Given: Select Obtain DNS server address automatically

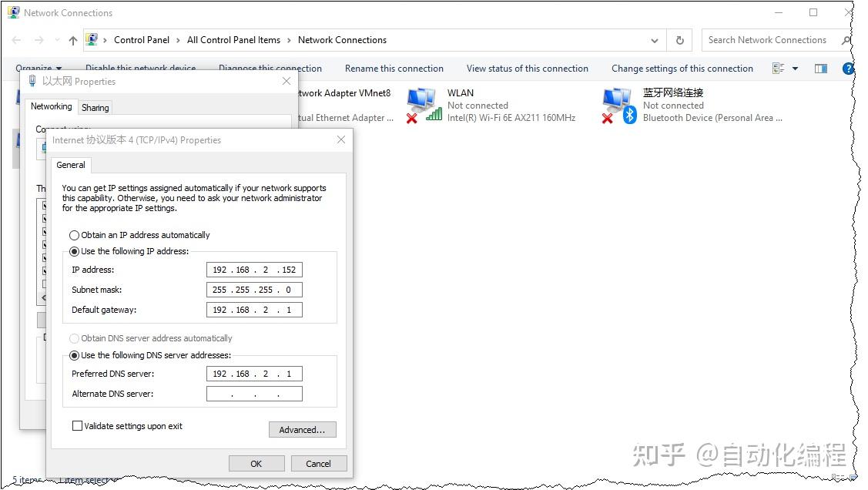Looking at the screenshot, I should click(x=74, y=337).
